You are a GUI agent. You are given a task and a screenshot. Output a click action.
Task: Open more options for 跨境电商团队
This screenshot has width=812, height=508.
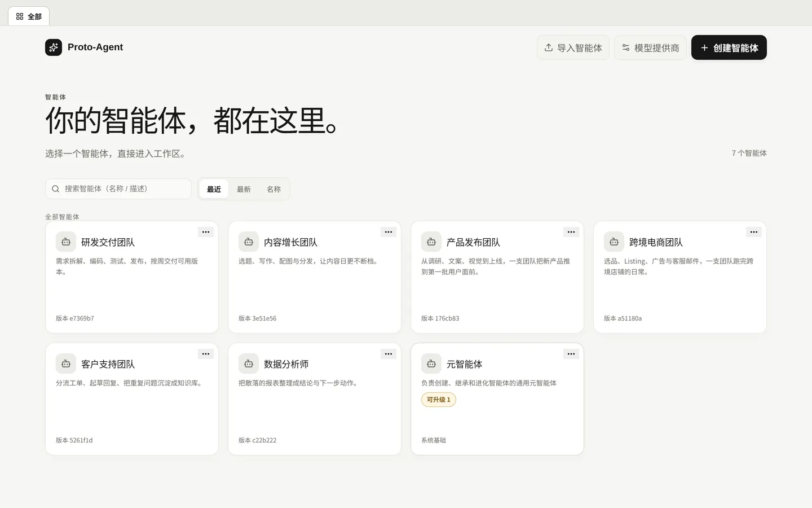(754, 232)
